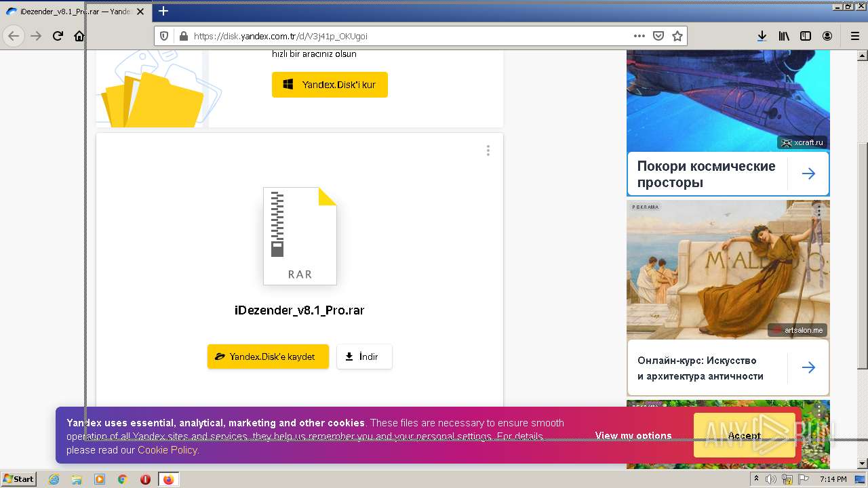This screenshot has height=488, width=868.
Task: Click the page scrollbar up arrow
Action: coord(862,56)
